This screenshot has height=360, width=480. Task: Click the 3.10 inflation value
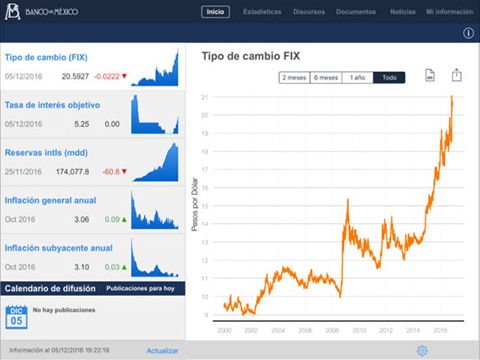pyautogui.click(x=82, y=267)
